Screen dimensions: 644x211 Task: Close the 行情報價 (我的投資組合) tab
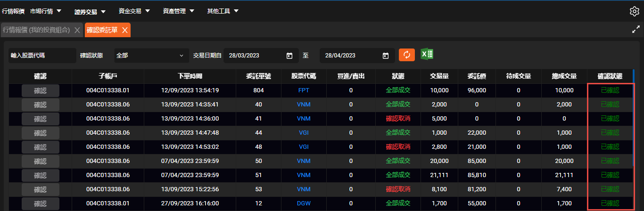click(x=77, y=30)
